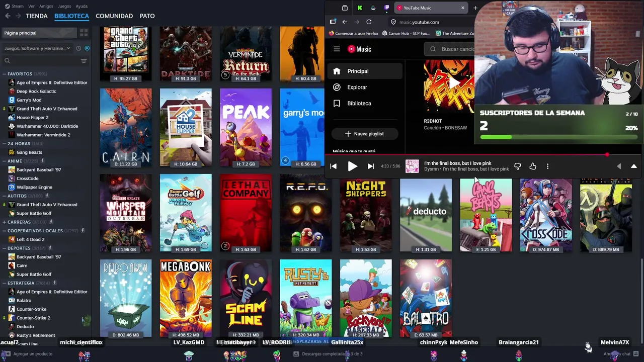The image size is (644, 362).
Task: Collapse the DEPORTES collection
Action: pos(5,248)
